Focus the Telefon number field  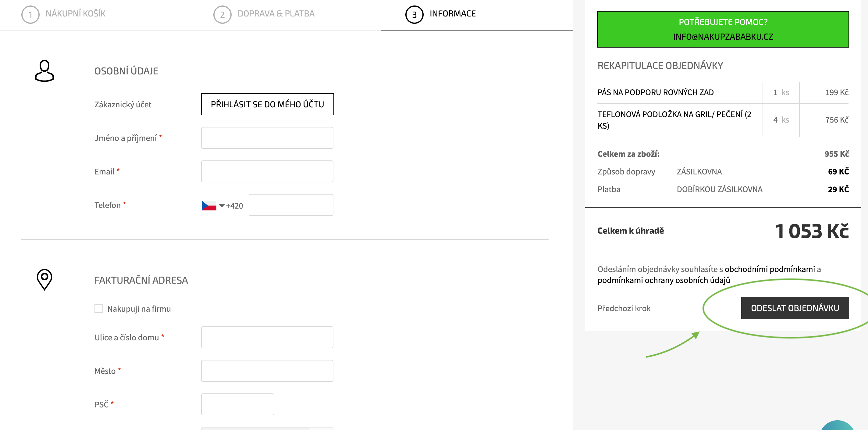click(x=291, y=205)
